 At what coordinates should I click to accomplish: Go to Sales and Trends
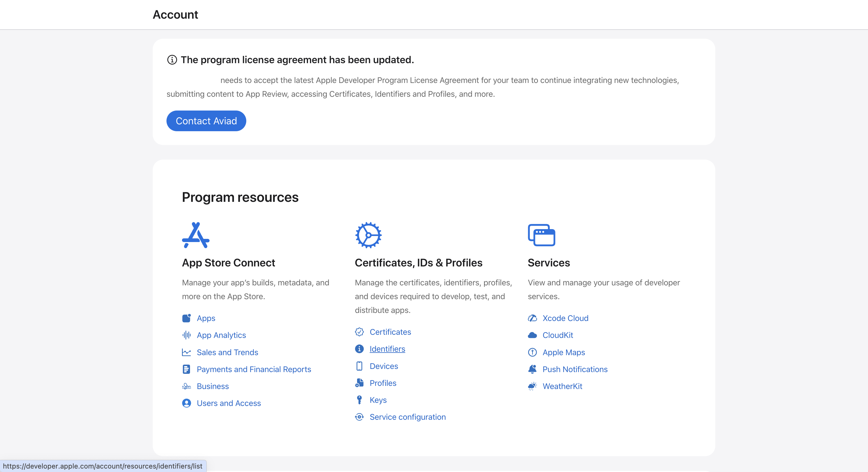(x=227, y=352)
